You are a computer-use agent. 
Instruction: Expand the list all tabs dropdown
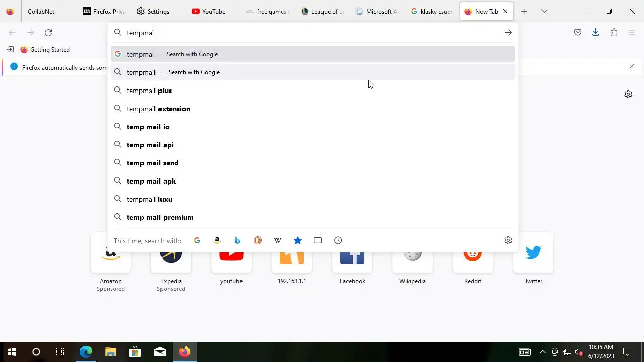(x=544, y=11)
